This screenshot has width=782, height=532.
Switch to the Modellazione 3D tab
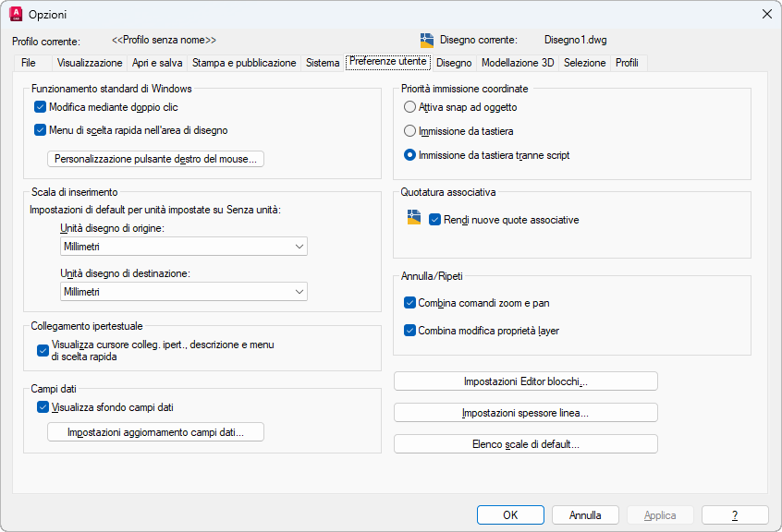pyautogui.click(x=518, y=63)
